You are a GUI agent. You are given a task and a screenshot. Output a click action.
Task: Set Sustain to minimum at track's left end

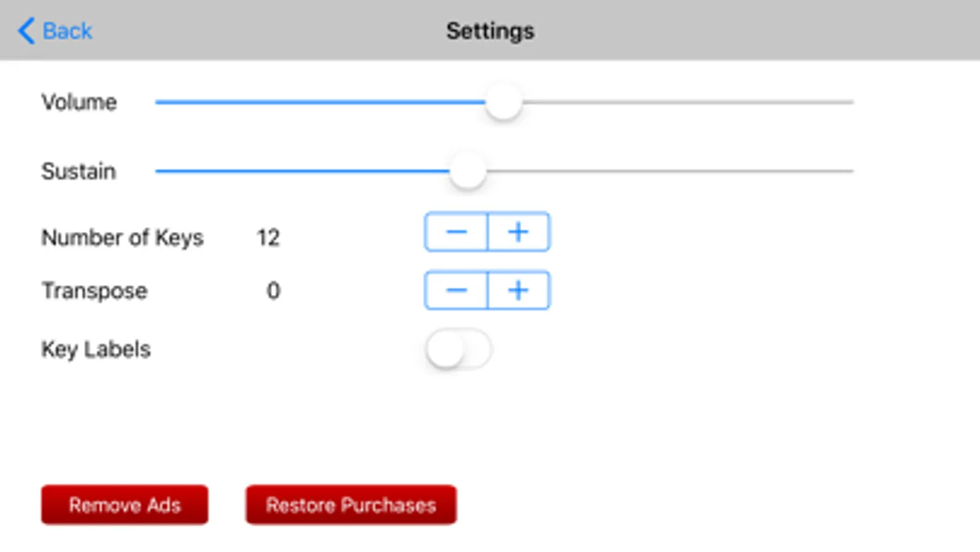pos(158,171)
